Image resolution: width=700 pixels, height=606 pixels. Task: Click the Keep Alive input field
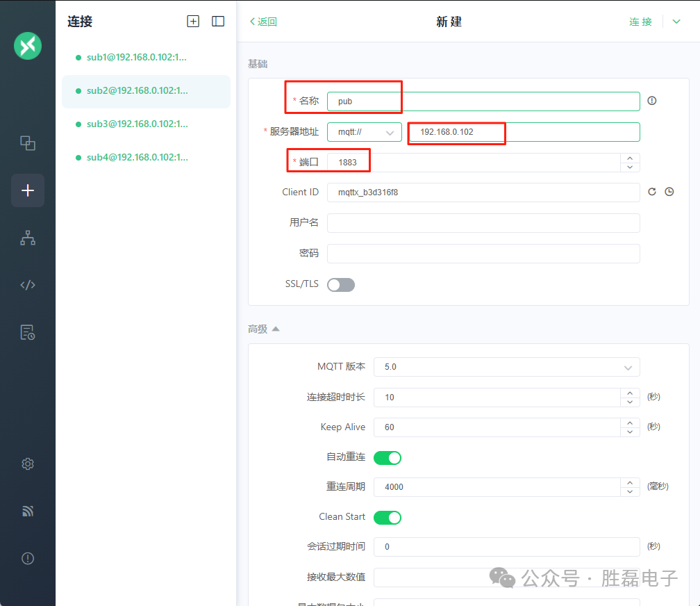point(497,427)
